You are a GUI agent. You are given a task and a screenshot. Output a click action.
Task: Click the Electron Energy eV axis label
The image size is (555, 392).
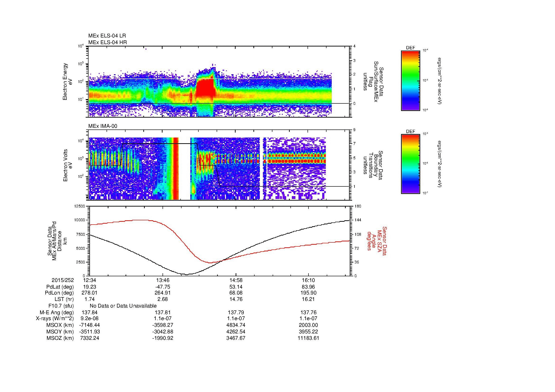pos(68,82)
